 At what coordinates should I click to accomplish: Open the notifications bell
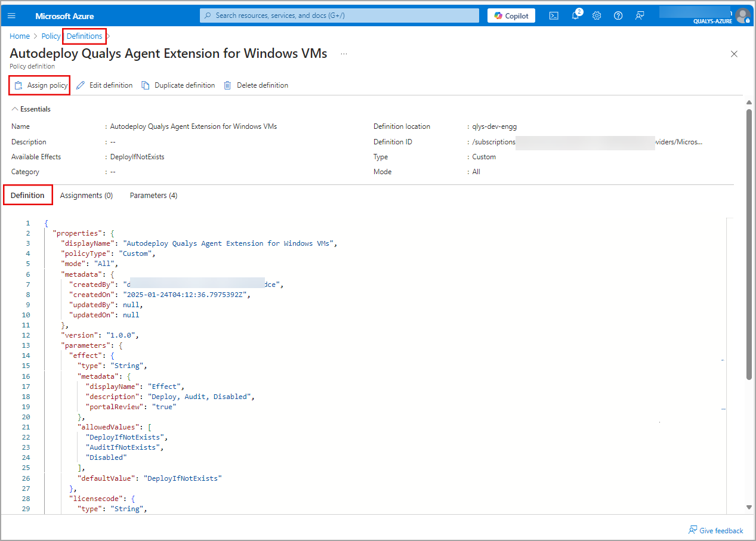click(575, 16)
